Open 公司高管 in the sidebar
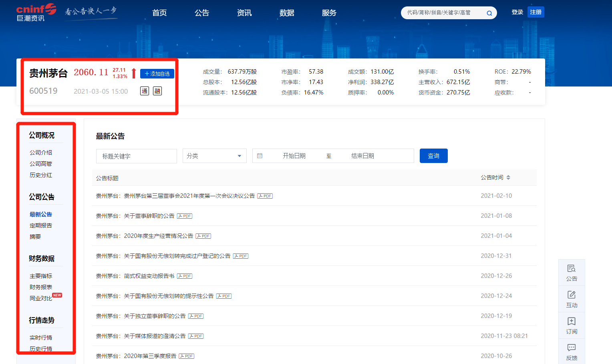This screenshot has width=612, height=364. click(41, 164)
